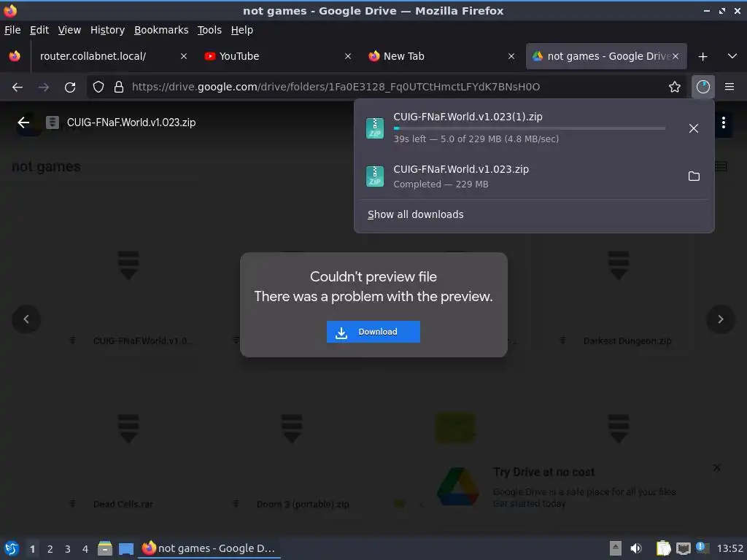The width and height of the screenshot is (747, 560).
Task: Reload the current page
Action: pos(70,87)
